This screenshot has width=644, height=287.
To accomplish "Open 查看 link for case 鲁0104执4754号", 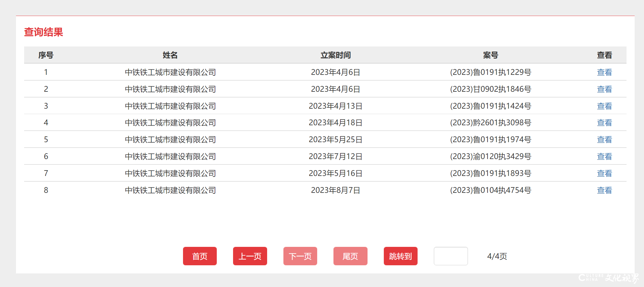I will click(604, 190).
